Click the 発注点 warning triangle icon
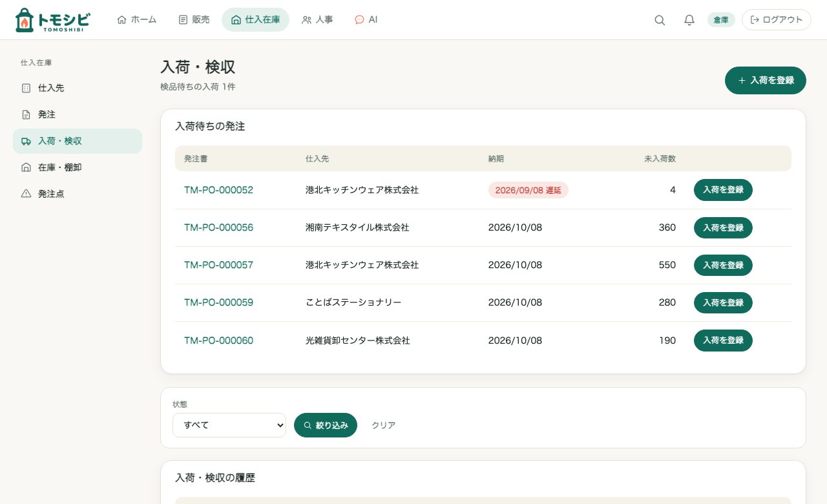The width and height of the screenshot is (827, 504). pos(26,194)
